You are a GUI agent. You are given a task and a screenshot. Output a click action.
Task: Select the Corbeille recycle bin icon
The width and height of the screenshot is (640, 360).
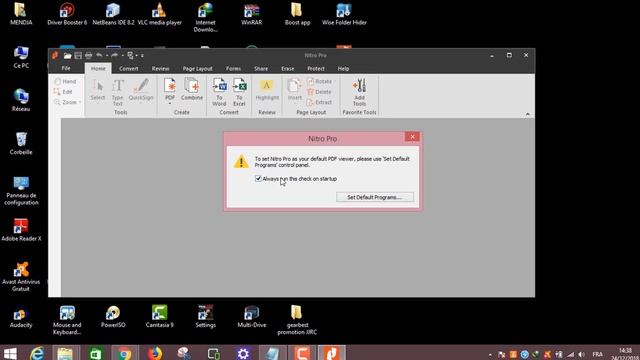coord(21,143)
